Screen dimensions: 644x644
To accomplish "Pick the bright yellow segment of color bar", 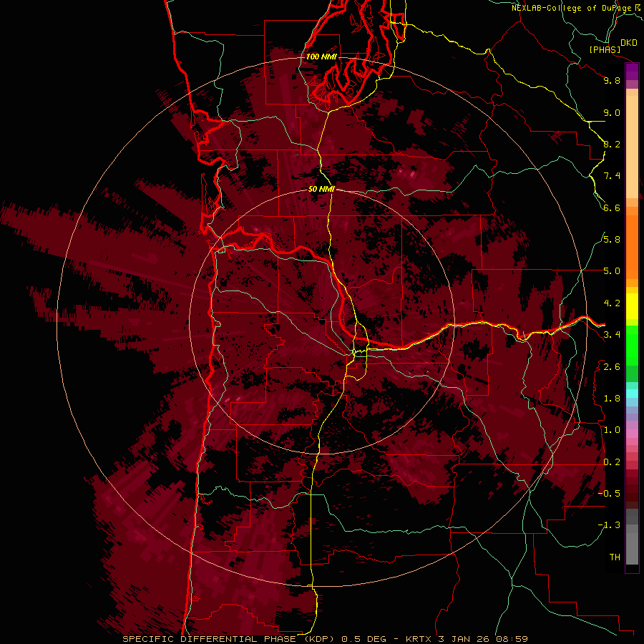I will [632, 306].
